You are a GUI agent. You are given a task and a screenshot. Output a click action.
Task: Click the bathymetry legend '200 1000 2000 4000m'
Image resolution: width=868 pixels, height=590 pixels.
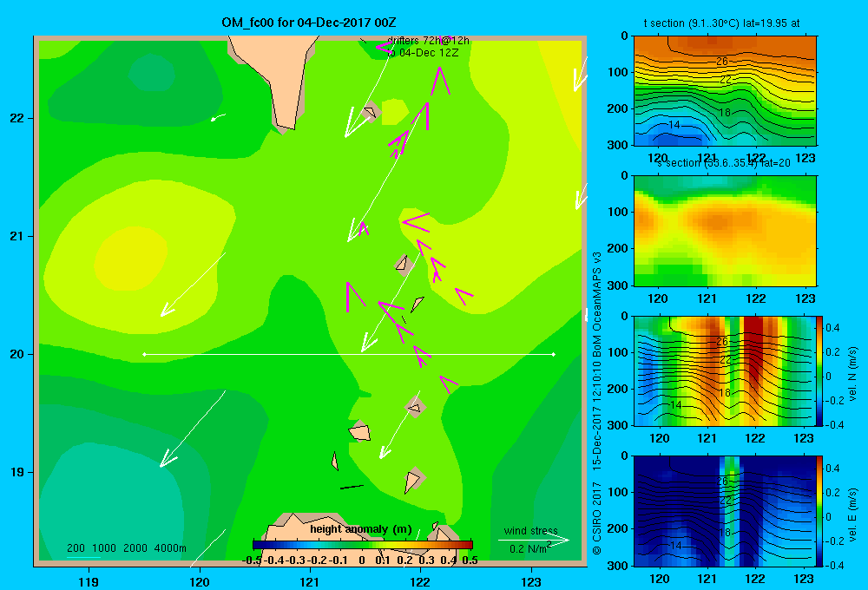(x=126, y=548)
